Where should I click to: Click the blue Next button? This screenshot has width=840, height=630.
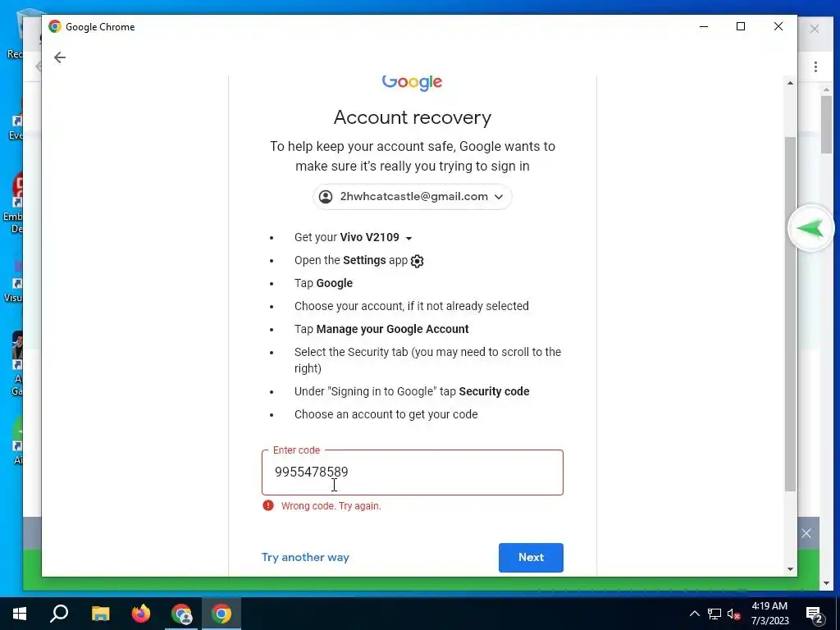coord(531,557)
